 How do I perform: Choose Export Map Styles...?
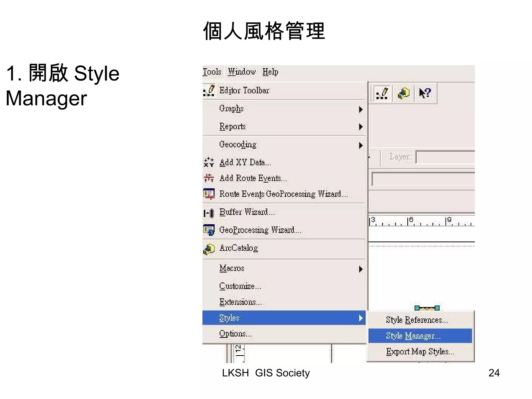tap(420, 351)
